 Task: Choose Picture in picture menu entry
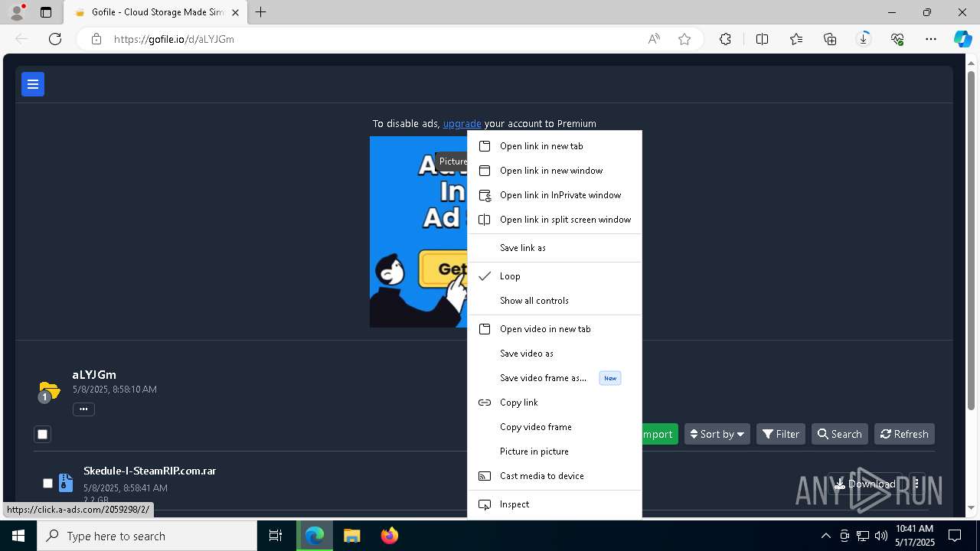click(554, 452)
